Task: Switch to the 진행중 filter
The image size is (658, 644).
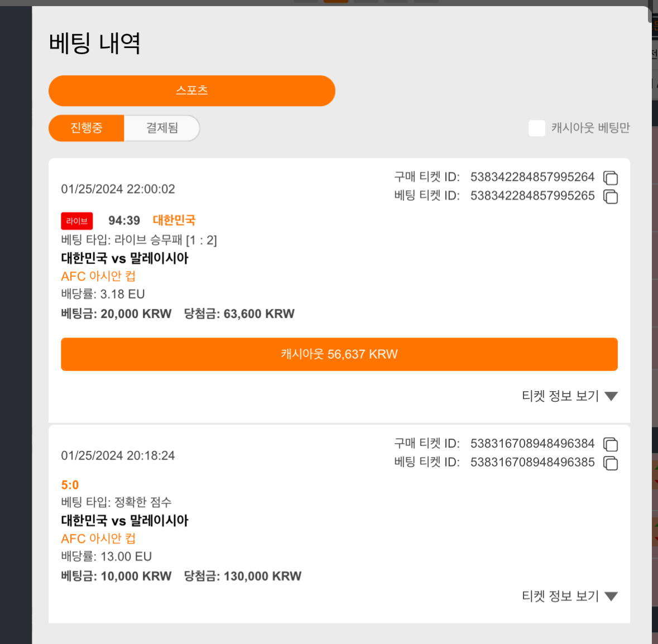Action: (x=87, y=128)
